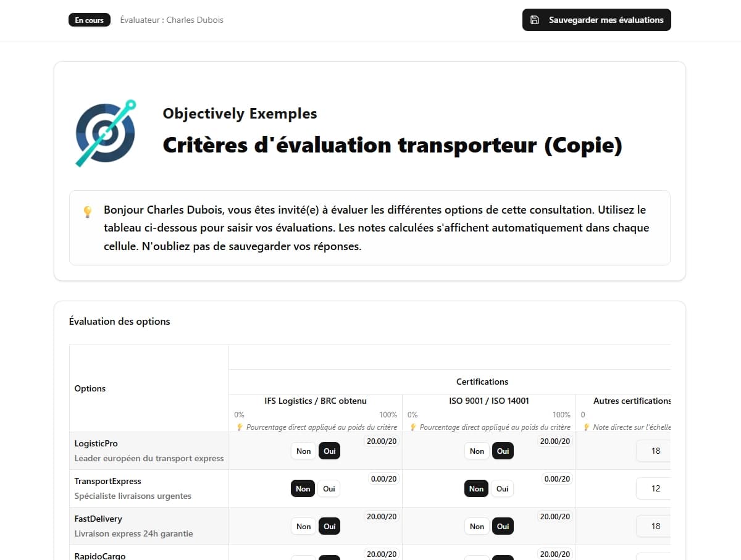Viewport: 741px width, 560px height.
Task: Click the bulb icon under ISO 9001 column
Action: pyautogui.click(x=412, y=427)
